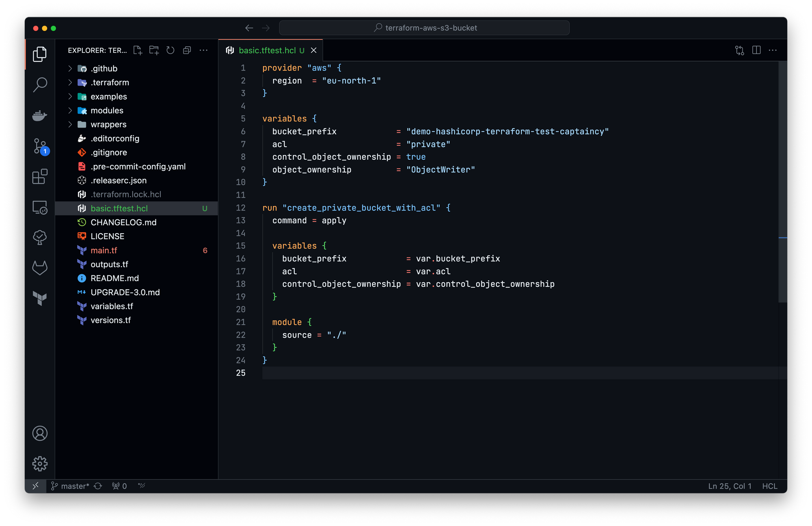This screenshot has width=812, height=526.
Task: Change HCL language mode in status bar
Action: (769, 486)
